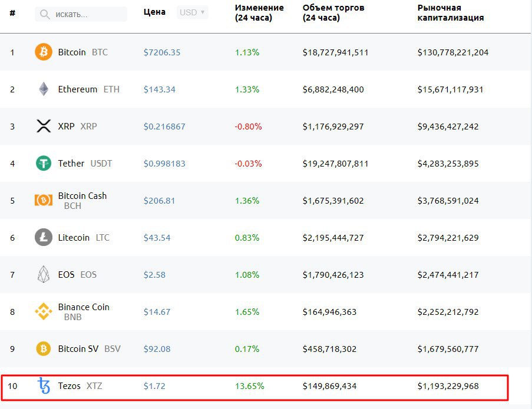Sort by Объем торгов column header

click(333, 13)
